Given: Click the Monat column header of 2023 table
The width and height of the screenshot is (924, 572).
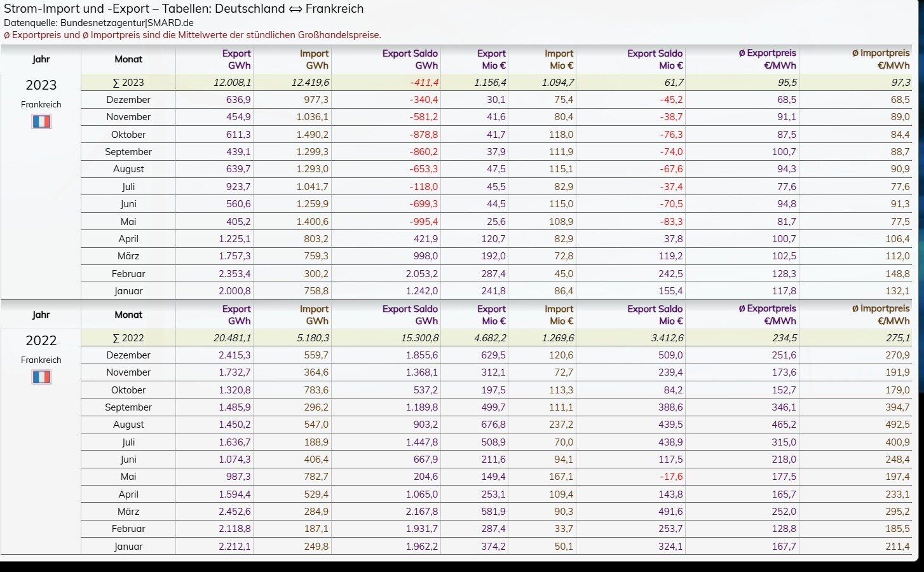Looking at the screenshot, I should (128, 59).
